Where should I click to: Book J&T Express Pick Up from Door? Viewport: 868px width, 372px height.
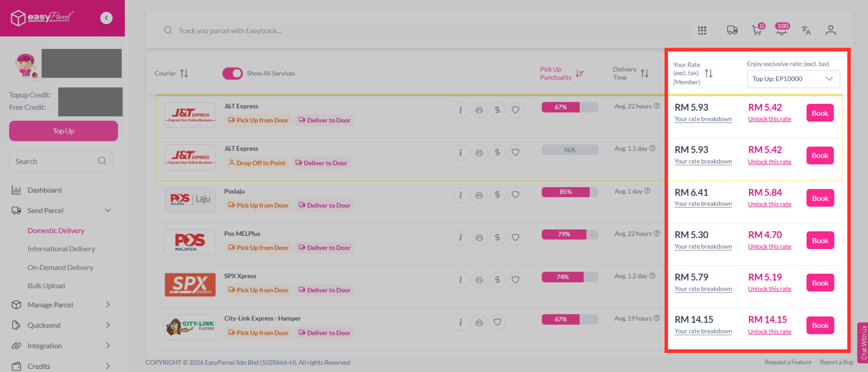[820, 113]
